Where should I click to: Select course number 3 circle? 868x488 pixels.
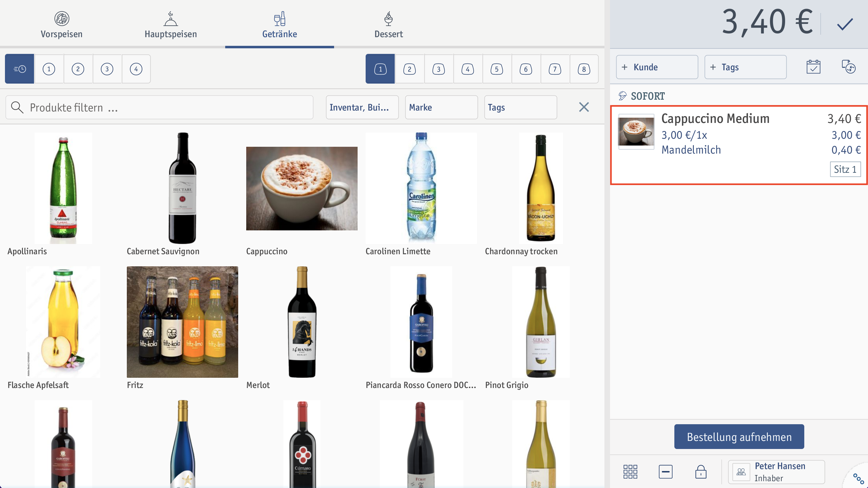(107, 69)
